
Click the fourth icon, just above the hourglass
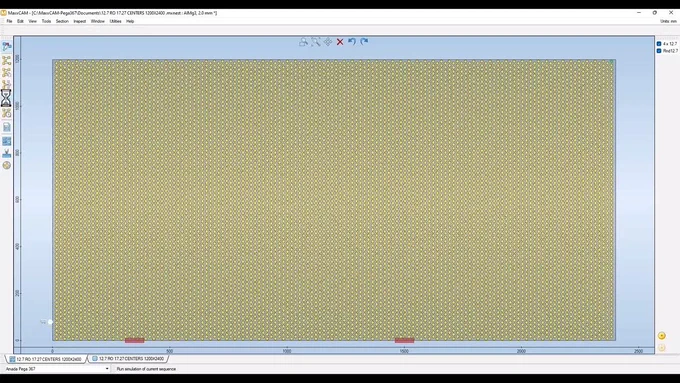(7, 84)
